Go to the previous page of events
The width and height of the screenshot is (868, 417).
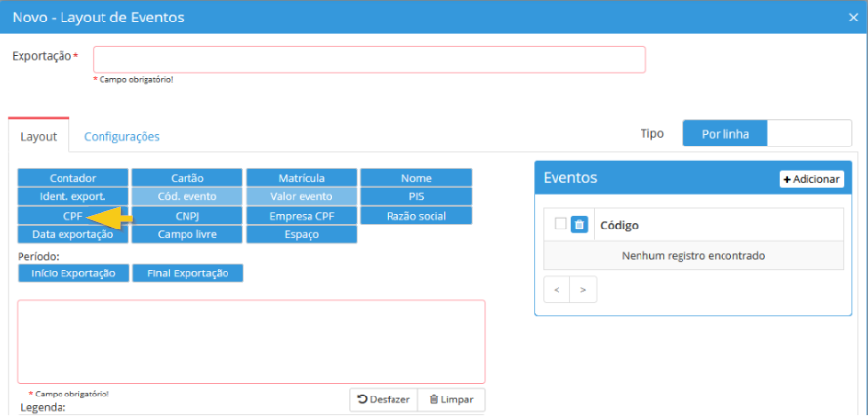click(557, 290)
